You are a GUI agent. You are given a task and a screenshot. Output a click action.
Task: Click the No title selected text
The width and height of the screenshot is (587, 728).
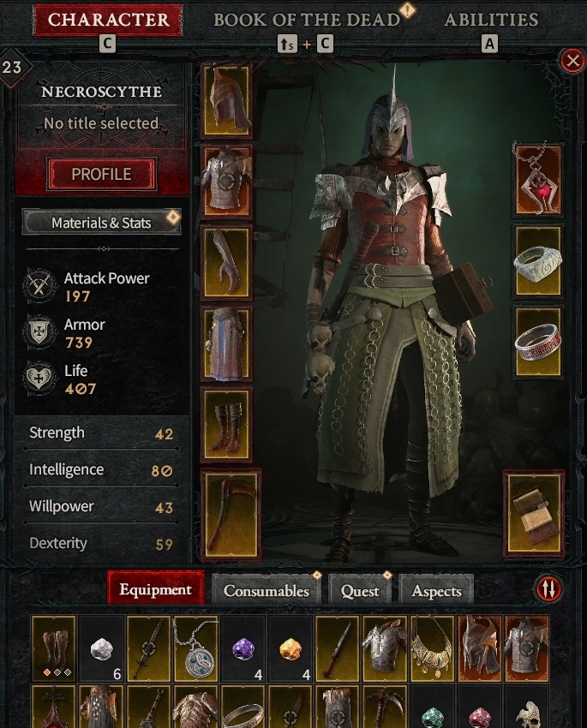(x=101, y=123)
